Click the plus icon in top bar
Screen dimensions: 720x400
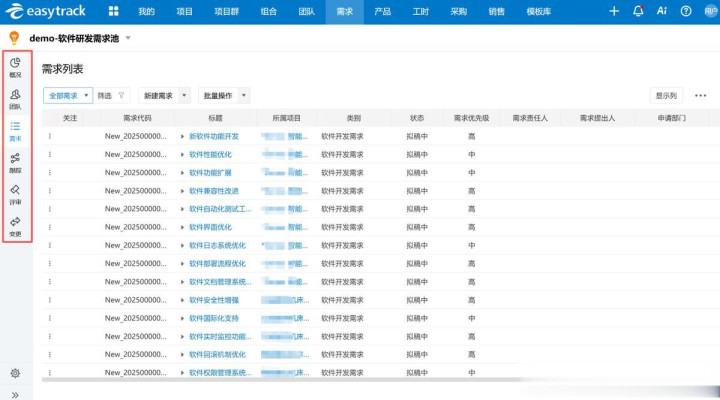[614, 11]
